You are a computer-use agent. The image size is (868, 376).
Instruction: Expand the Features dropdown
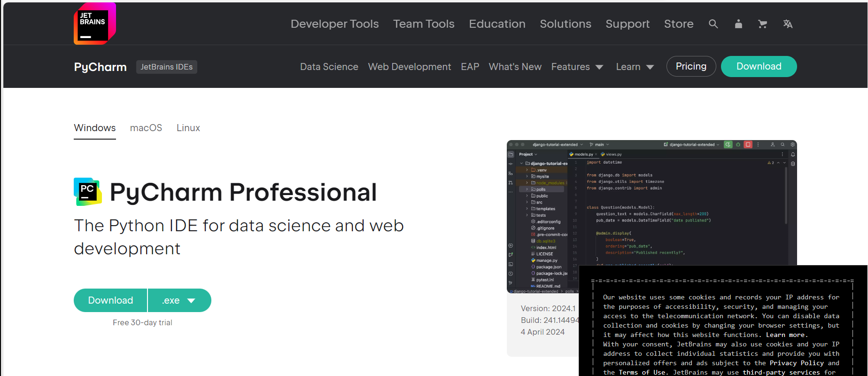(x=577, y=67)
